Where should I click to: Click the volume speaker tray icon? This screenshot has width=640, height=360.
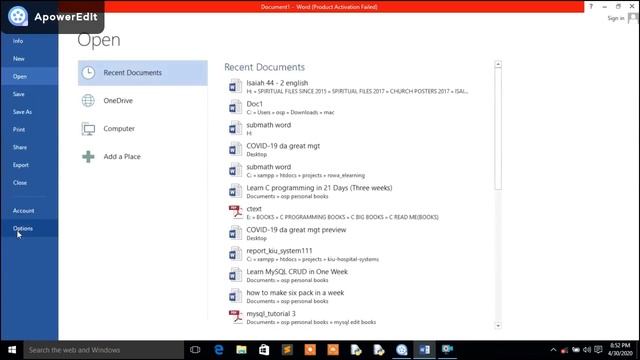[587, 350]
